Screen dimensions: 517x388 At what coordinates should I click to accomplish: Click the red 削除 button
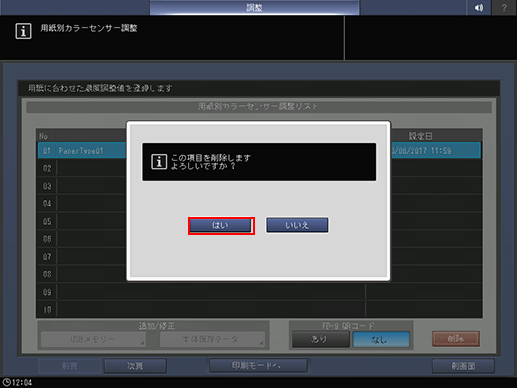pyautogui.click(x=456, y=339)
